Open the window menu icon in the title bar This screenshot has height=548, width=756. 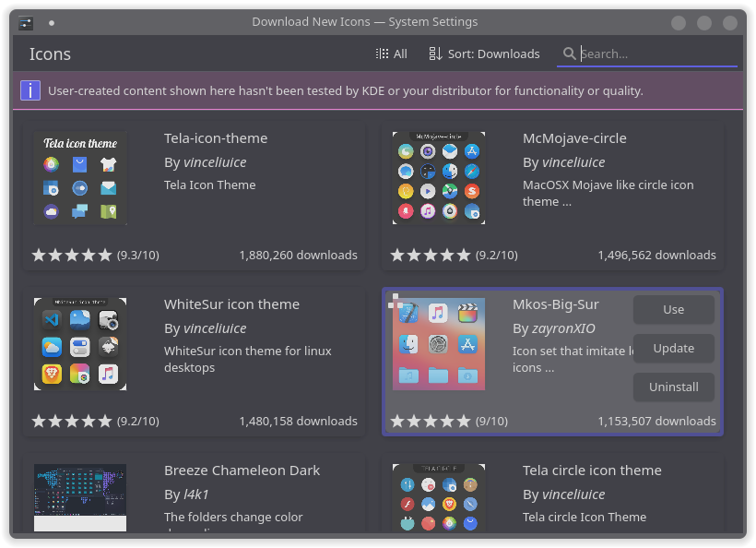pyautogui.click(x=25, y=20)
